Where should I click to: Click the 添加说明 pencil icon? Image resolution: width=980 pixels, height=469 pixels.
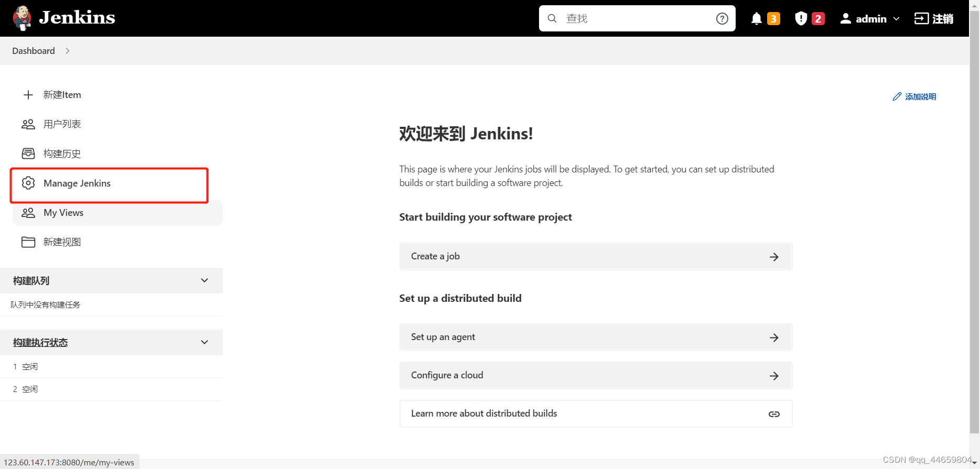(897, 96)
